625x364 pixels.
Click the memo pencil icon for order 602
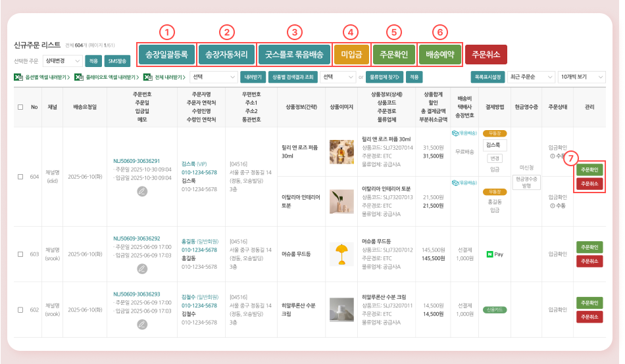pyautogui.click(x=143, y=325)
